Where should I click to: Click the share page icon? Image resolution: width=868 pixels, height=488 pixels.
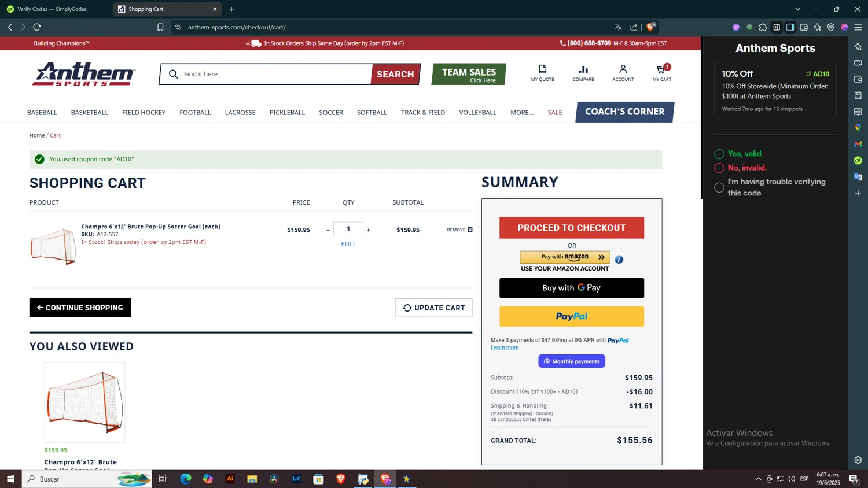[x=634, y=27]
